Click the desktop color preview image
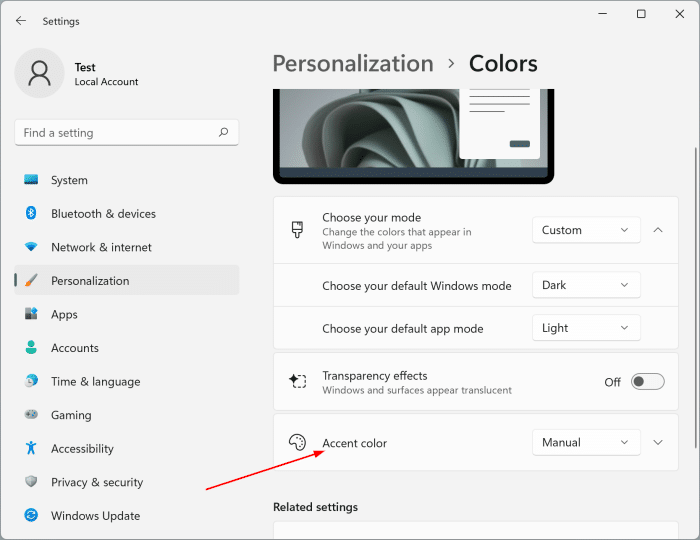 (413, 136)
